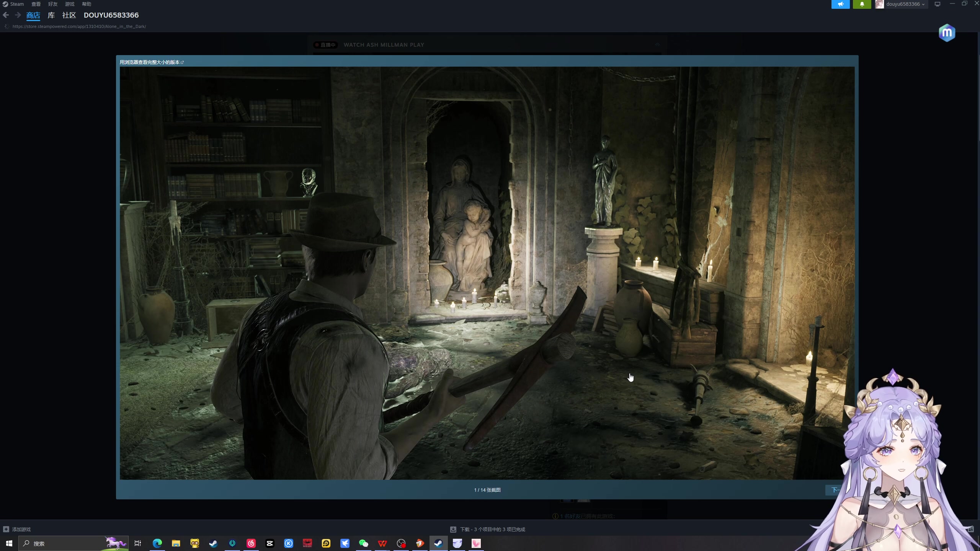Click the add game plus icon
The height and width of the screenshot is (551, 980).
[6, 529]
